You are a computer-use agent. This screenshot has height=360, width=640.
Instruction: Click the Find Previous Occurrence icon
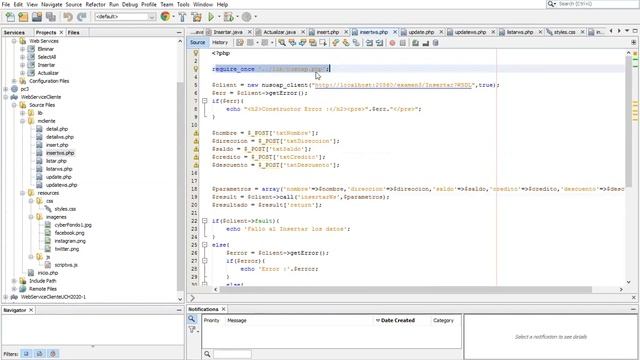tap(292, 42)
